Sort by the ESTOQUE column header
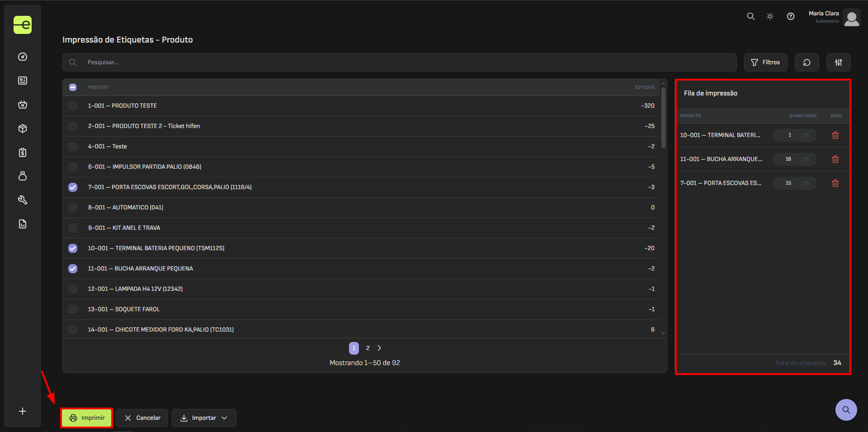868x432 pixels. pos(644,87)
